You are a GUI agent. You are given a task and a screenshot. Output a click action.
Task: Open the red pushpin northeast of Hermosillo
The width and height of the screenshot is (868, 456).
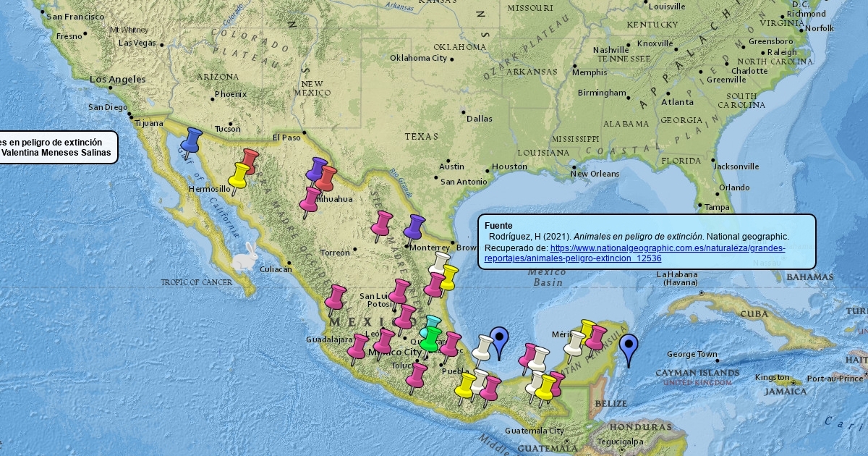(x=250, y=161)
